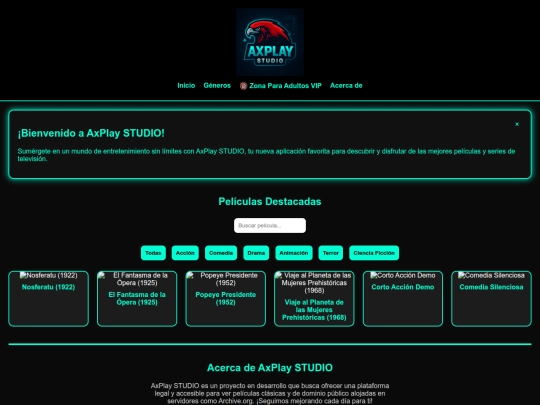Filter movies by Terror

pos(331,253)
